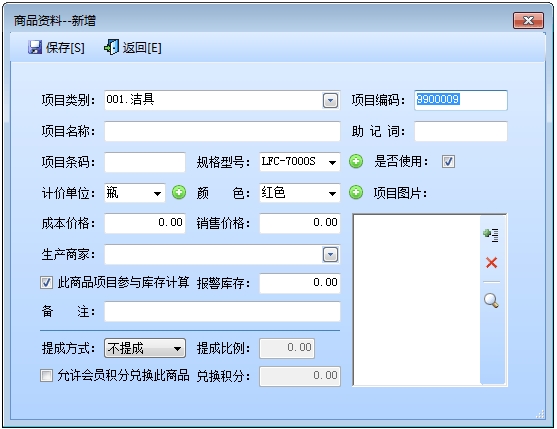Open the 项目类别 dropdown
Screen dimensions: 557x429
[330, 101]
